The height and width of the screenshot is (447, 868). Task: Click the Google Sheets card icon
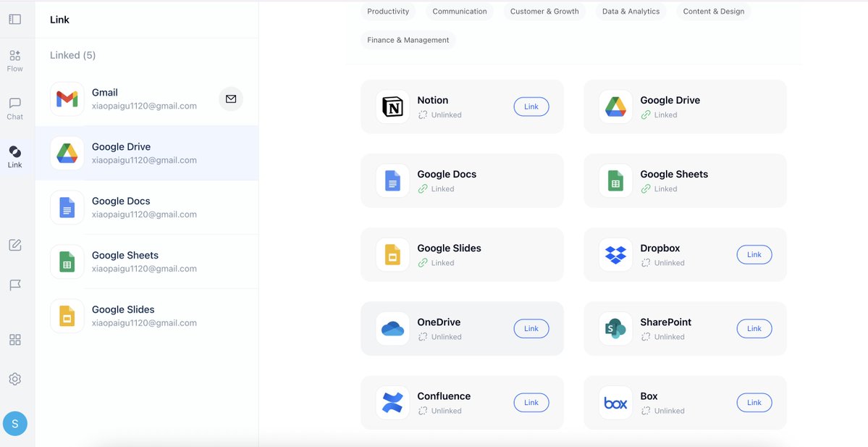tap(615, 180)
